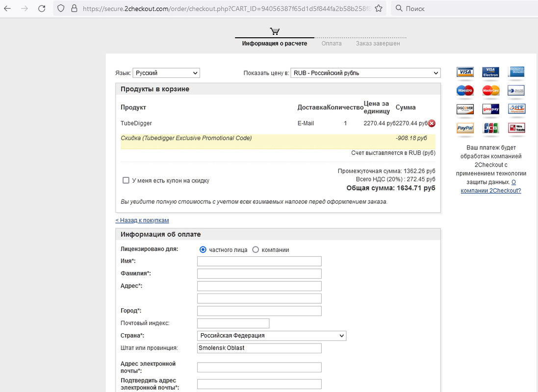Image resolution: width=538 pixels, height=392 pixels.
Task: Click the "Скидка (Tubedigger Exclusive Promotional Code)" row
Action: 278,141
